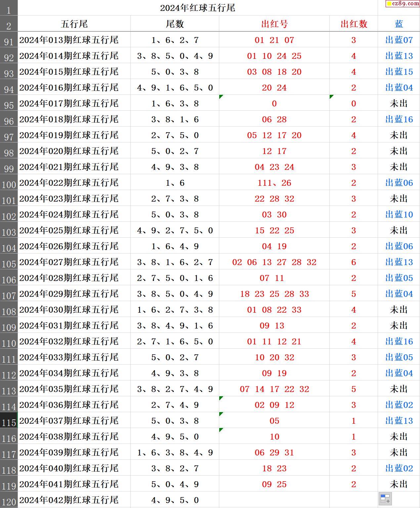Click 出蓝07 in the 013期 row

pos(399,40)
